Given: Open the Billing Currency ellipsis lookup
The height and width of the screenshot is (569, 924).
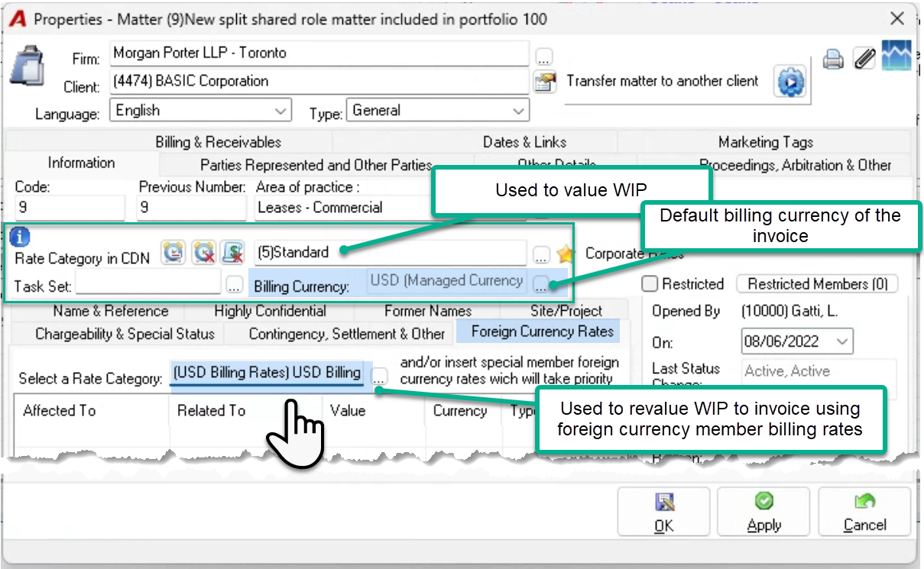Looking at the screenshot, I should [x=541, y=286].
